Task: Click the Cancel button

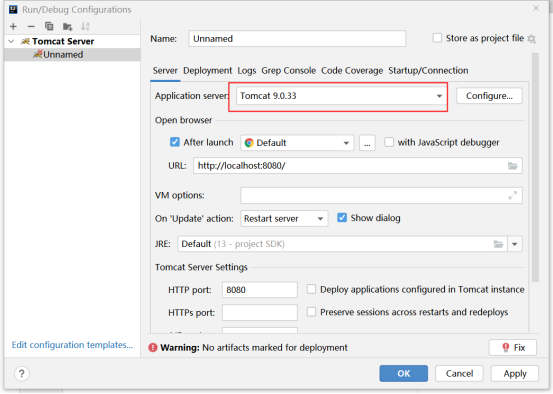Action: tap(459, 374)
